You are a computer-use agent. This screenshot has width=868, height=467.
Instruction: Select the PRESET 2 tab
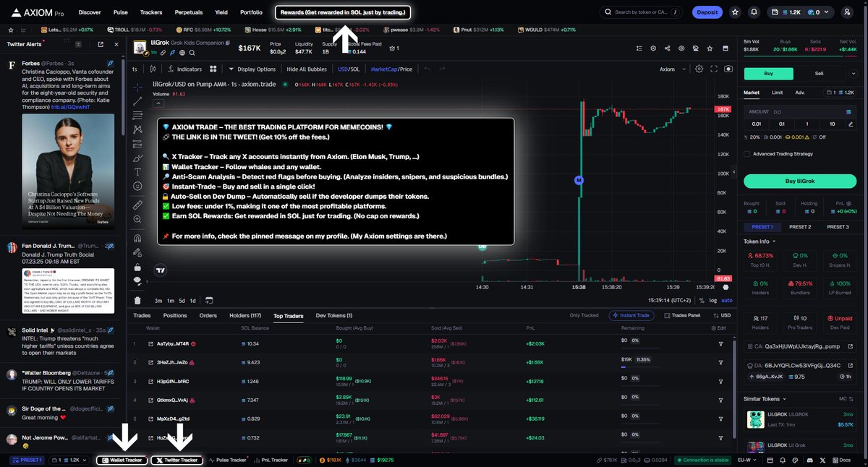click(x=800, y=227)
